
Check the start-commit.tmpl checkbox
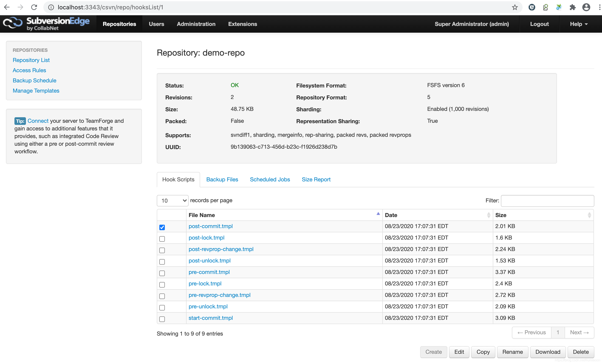162,319
